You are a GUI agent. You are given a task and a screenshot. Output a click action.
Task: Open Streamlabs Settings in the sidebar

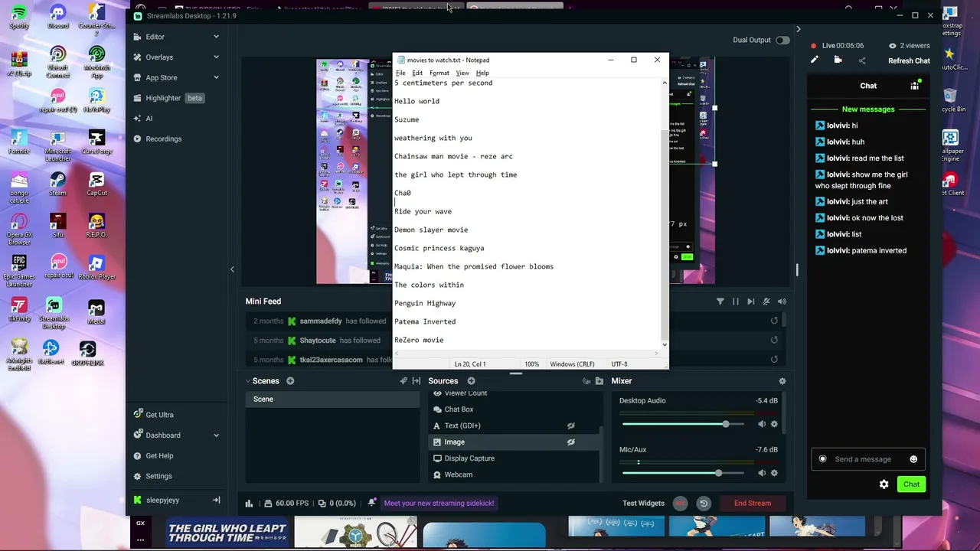point(158,476)
